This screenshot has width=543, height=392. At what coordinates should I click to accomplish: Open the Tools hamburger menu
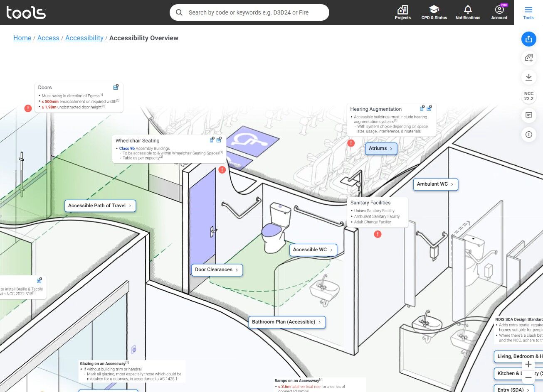[x=528, y=12]
